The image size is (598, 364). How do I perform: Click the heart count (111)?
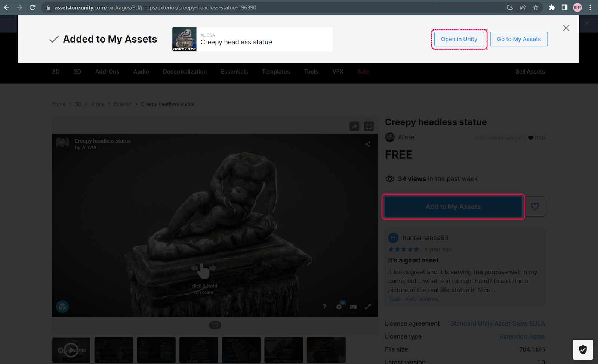[x=536, y=138]
